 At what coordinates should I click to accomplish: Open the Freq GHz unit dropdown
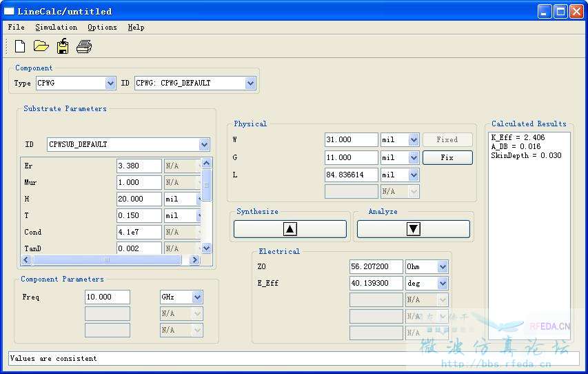tap(197, 297)
